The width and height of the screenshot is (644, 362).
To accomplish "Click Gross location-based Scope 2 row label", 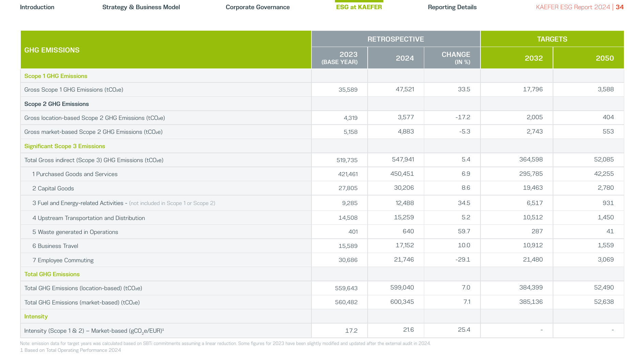I will [95, 118].
